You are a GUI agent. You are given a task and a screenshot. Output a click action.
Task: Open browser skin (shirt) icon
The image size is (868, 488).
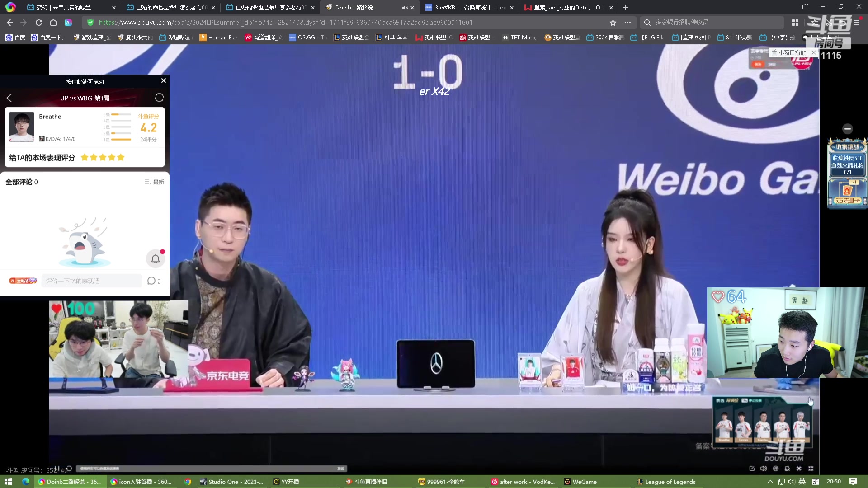pyautogui.click(x=805, y=7)
